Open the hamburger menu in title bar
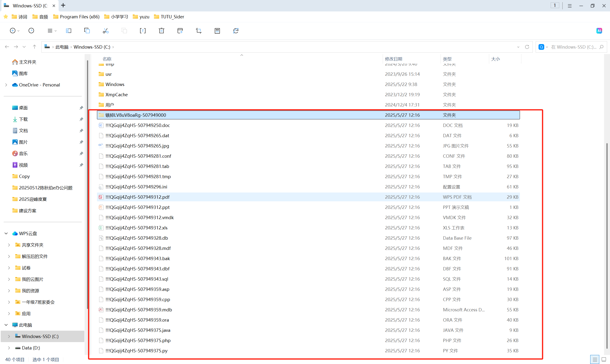This screenshot has height=364, width=610. coord(569,6)
